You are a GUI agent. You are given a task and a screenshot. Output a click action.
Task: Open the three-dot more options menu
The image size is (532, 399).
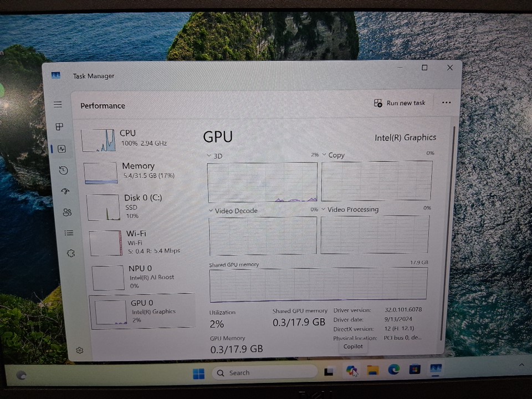pos(446,103)
